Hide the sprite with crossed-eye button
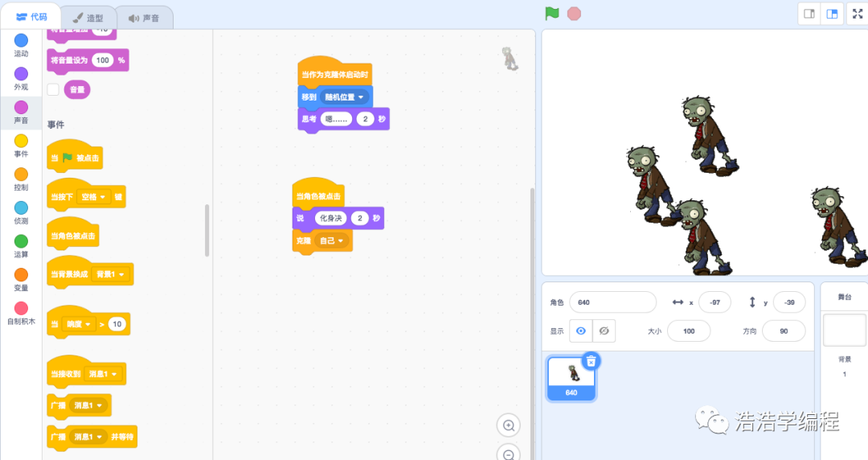This screenshot has height=460, width=868. 604,331
